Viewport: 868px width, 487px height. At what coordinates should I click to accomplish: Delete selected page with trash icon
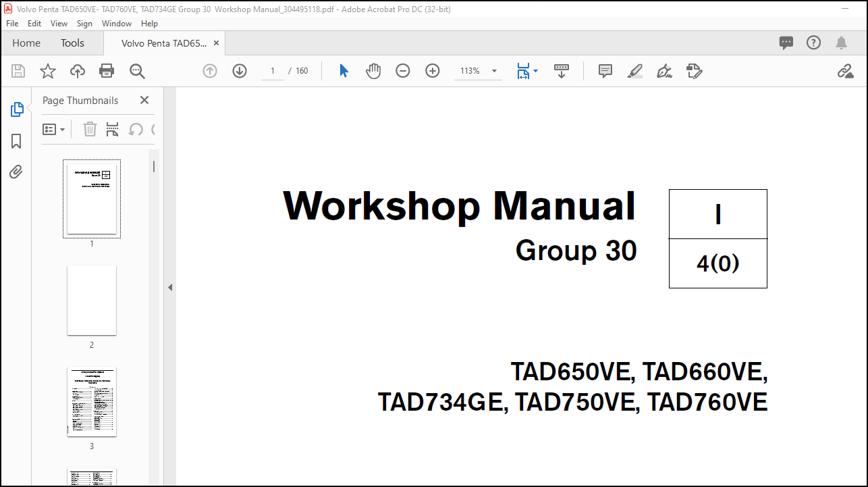pyautogui.click(x=90, y=129)
